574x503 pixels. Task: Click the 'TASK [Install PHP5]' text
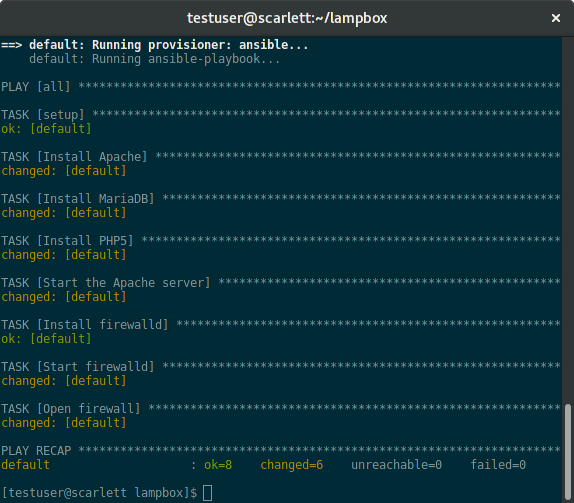[x=67, y=241]
